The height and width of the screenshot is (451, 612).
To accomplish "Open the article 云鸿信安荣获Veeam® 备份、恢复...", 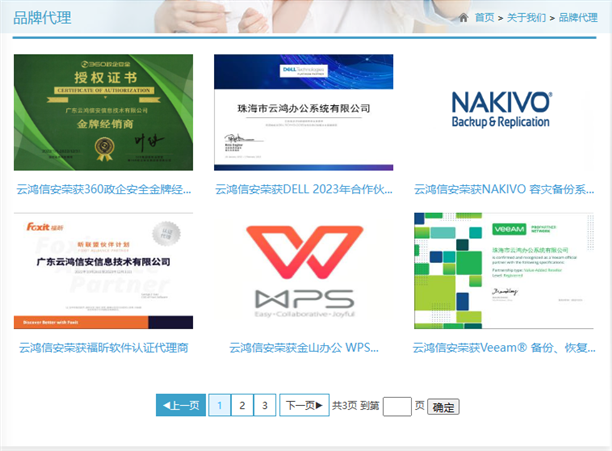I will pyautogui.click(x=504, y=348).
